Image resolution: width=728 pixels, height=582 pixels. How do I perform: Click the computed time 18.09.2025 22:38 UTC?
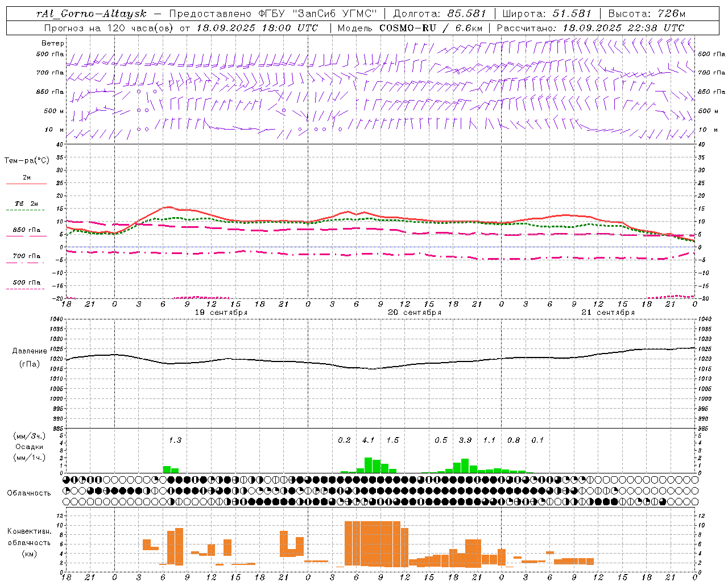(x=623, y=28)
